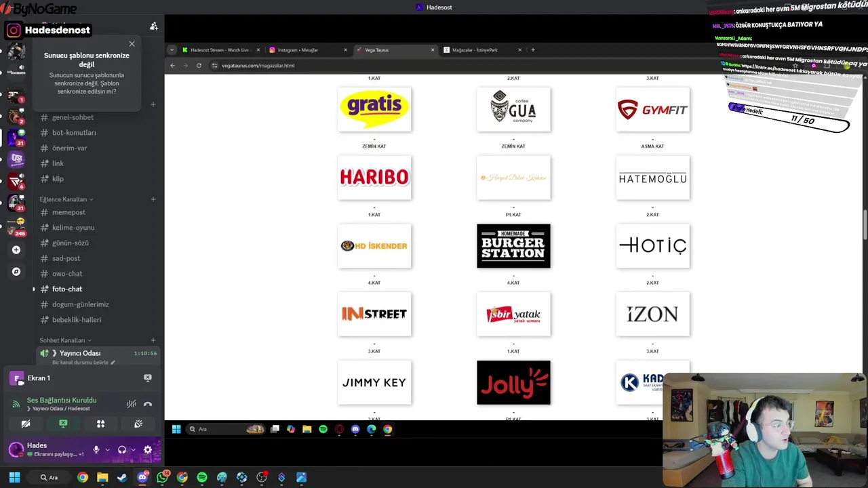The image size is (868, 488).
Task: Open the GUA Coffee Company store
Action: click(x=513, y=109)
